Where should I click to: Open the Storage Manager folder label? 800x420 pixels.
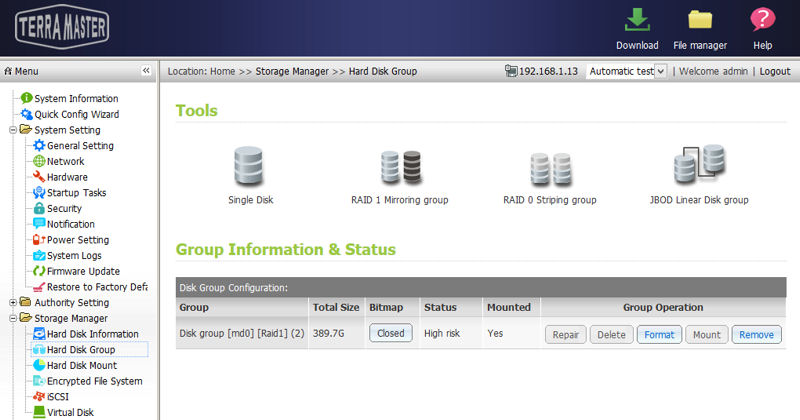tap(71, 318)
